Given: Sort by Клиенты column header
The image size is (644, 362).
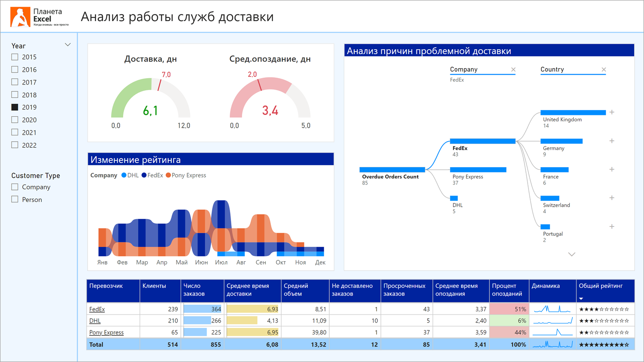Looking at the screenshot, I should pos(161,291).
